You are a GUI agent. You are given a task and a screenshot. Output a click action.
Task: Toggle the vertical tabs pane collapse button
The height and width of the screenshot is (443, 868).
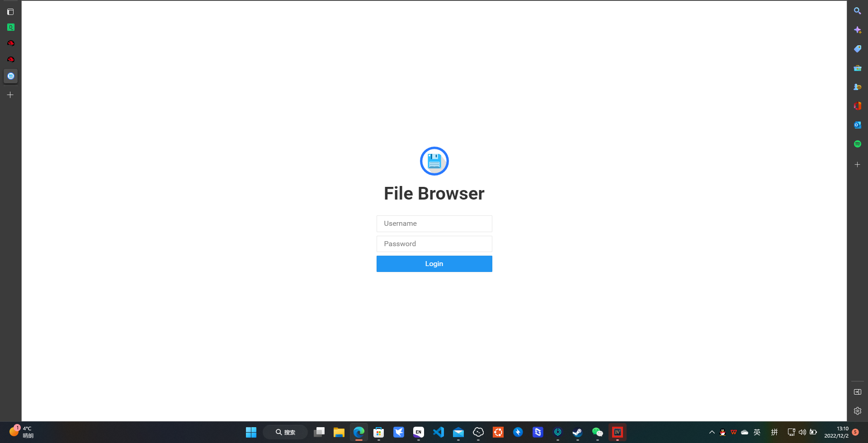coord(10,12)
